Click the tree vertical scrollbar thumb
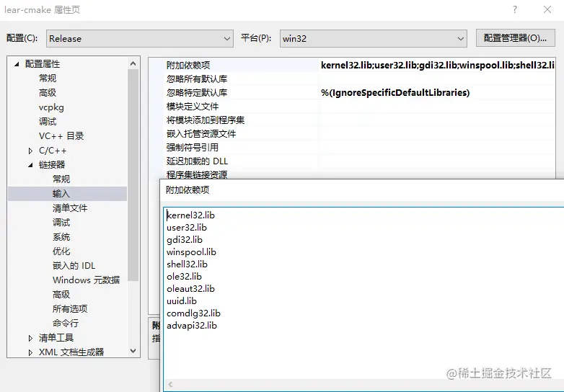564x392 pixels. click(133, 175)
